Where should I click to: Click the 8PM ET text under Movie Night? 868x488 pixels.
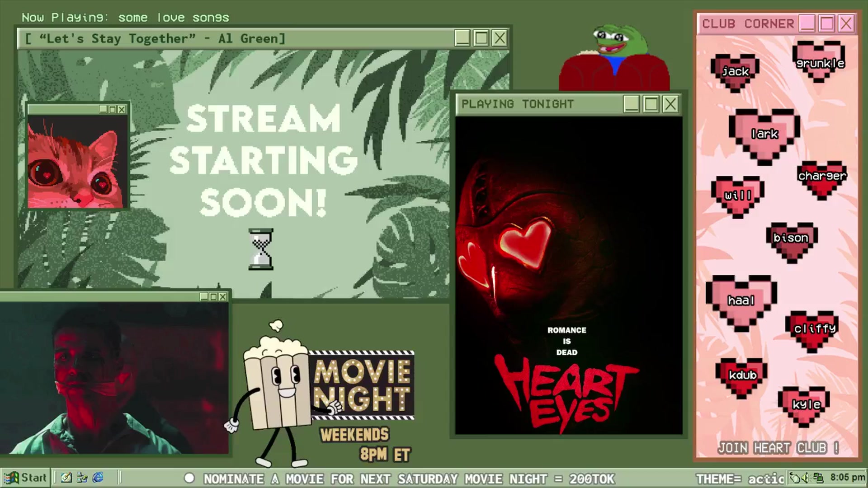click(385, 454)
